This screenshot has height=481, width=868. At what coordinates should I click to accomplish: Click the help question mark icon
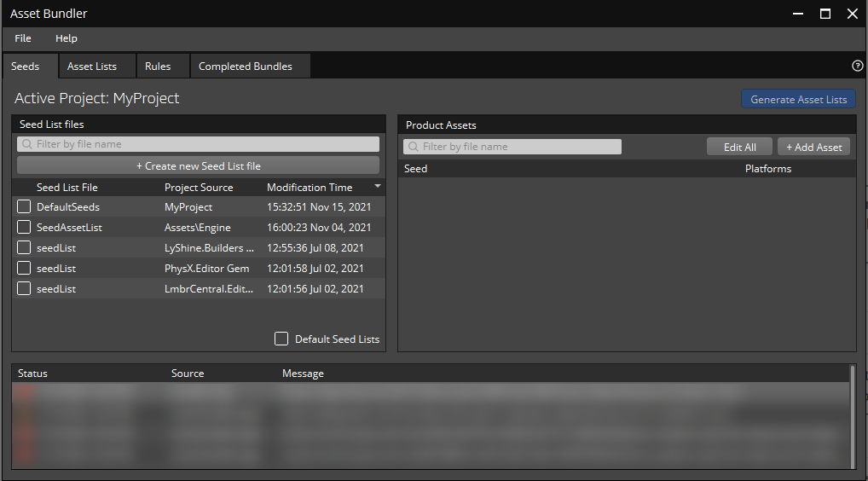857,66
